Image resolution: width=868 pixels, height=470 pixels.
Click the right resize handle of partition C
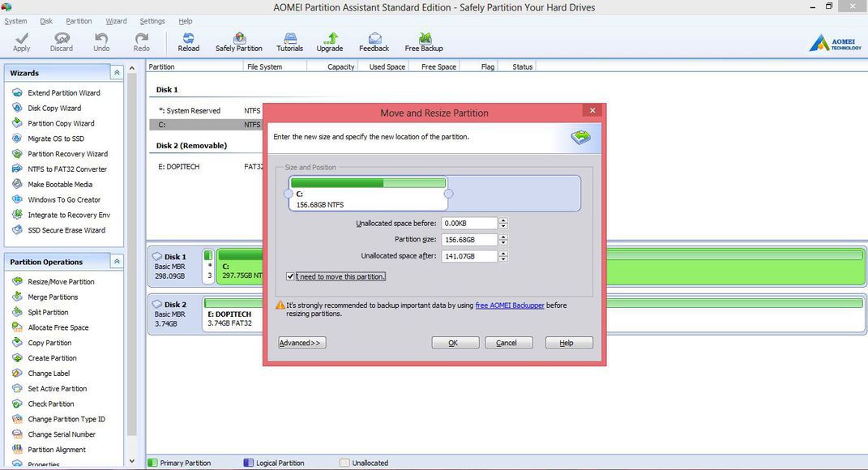click(449, 194)
